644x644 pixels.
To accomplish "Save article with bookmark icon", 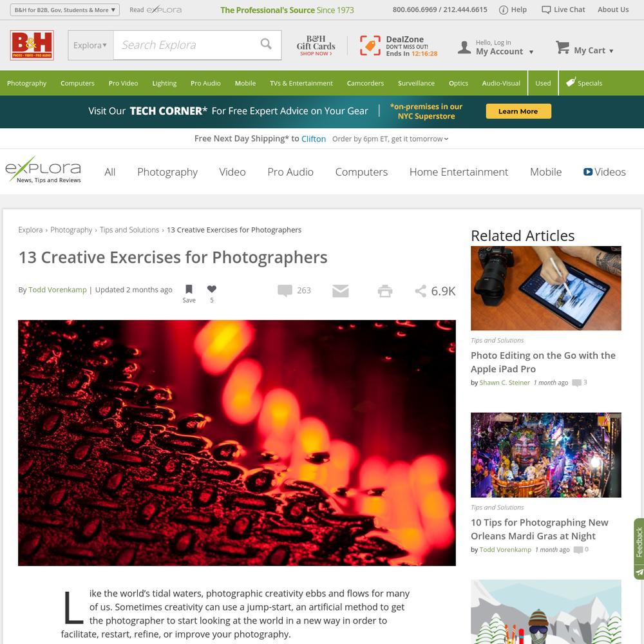I will pos(189,289).
